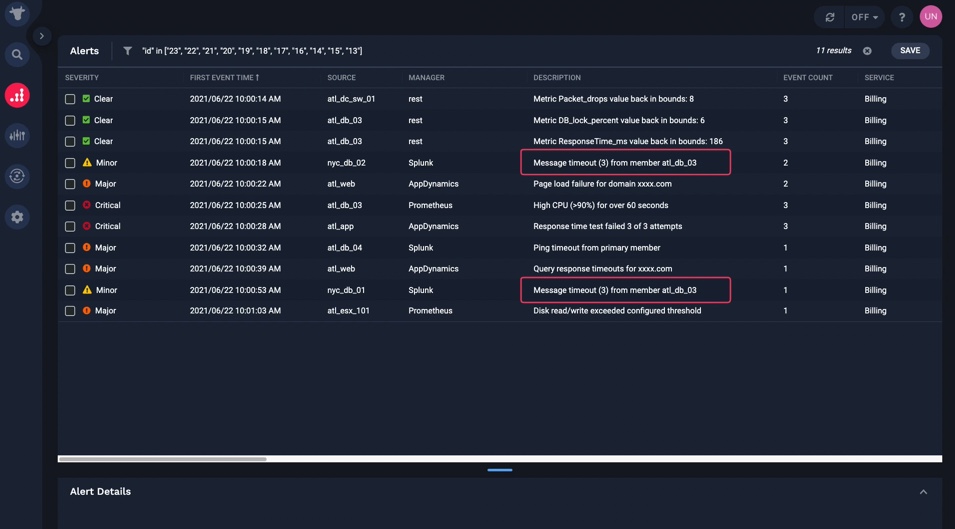955x529 pixels.
Task: Click the red Critical icon for atl_db_03
Action: [86, 205]
